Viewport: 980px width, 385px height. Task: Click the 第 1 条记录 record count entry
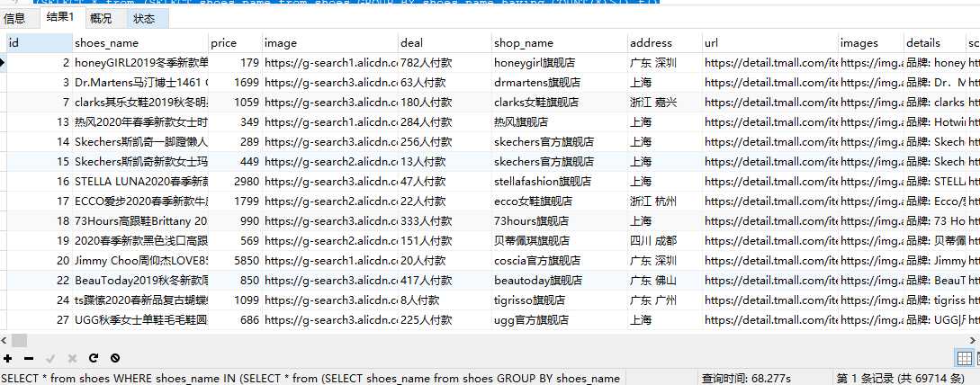[900, 378]
